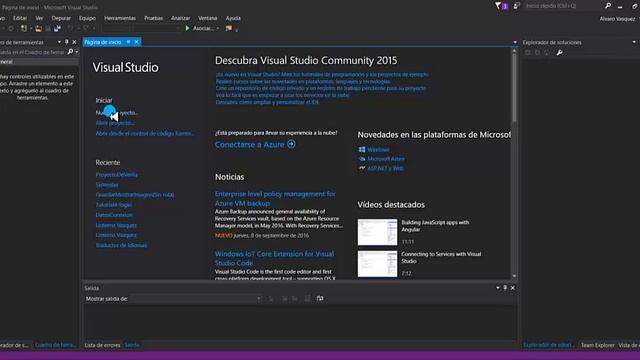Image resolution: width=640 pixels, height=360 pixels.
Task: Click the New Project toolbar icon
Action: pyautogui.click(x=24, y=28)
